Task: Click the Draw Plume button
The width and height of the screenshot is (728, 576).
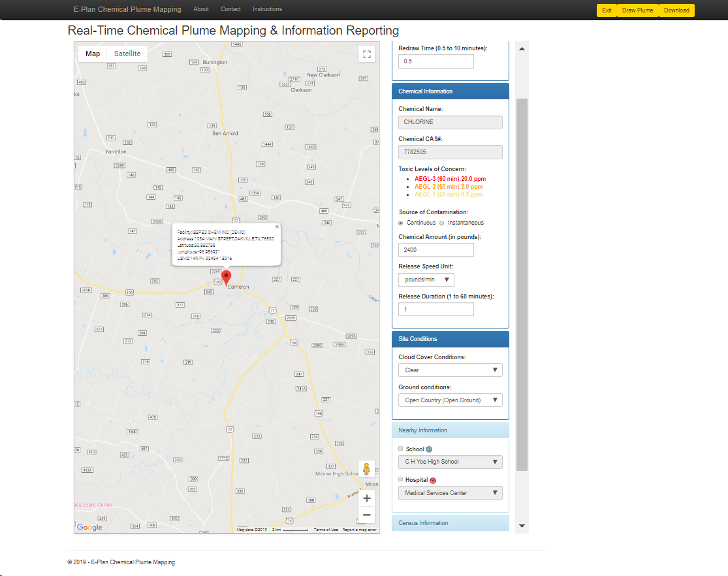Action: click(637, 10)
